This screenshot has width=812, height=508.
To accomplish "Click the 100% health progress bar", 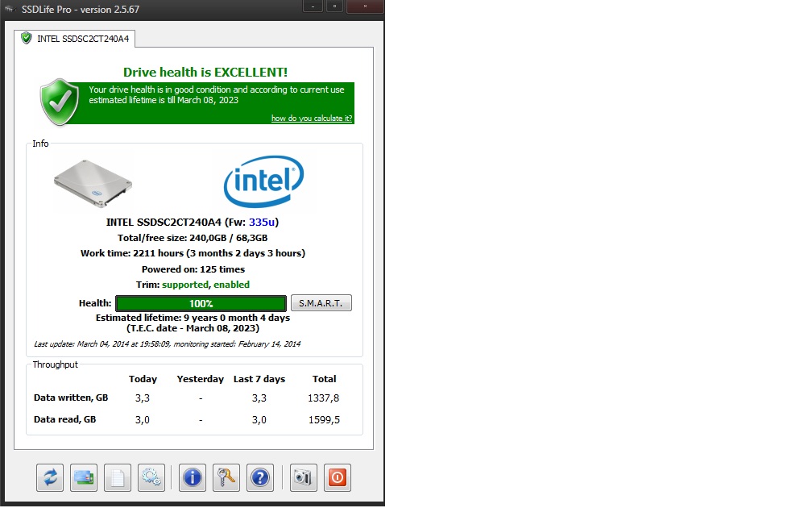I will [x=201, y=303].
